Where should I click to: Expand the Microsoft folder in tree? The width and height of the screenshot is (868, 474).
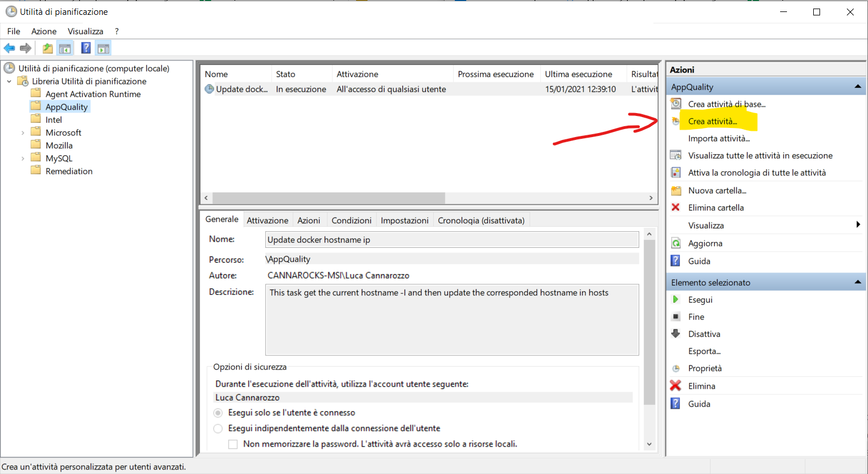click(23, 132)
